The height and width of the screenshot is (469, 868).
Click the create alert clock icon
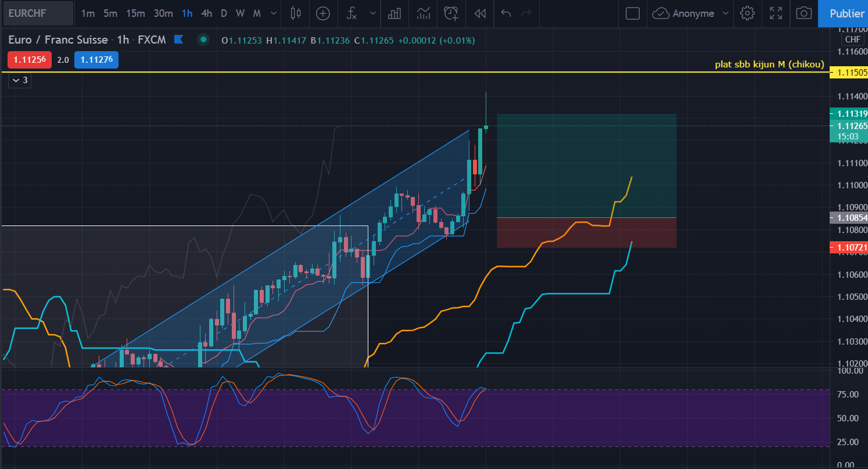(x=450, y=13)
